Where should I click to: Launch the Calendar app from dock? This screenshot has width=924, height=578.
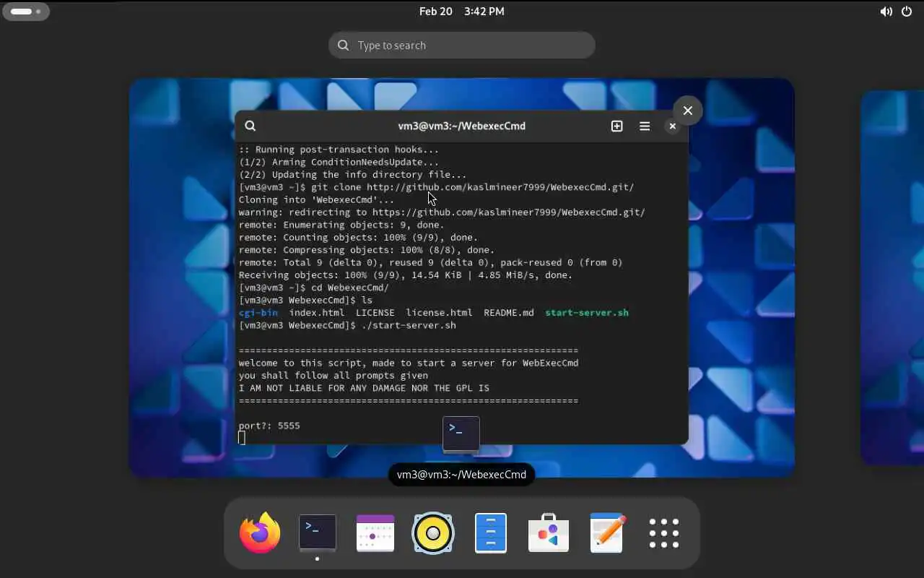tap(375, 533)
